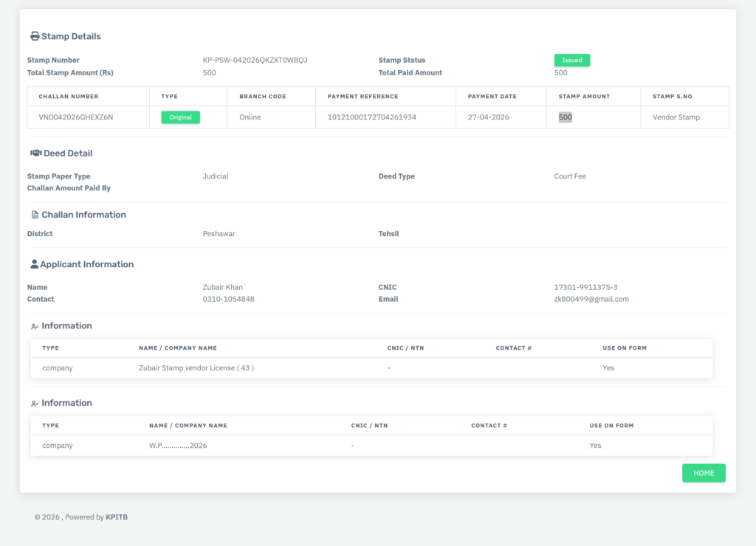Image resolution: width=756 pixels, height=546 pixels.
Task: Click the person icon beside Applicant Information
Action: tap(34, 264)
